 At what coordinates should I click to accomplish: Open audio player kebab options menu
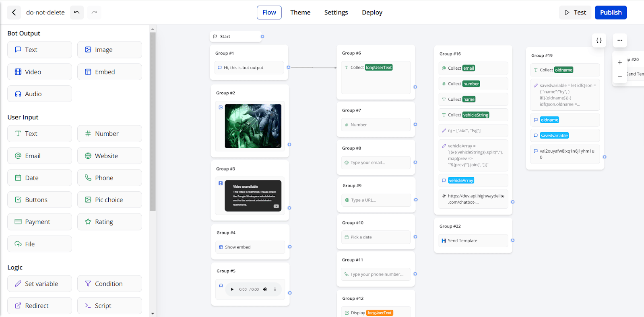[x=275, y=289]
